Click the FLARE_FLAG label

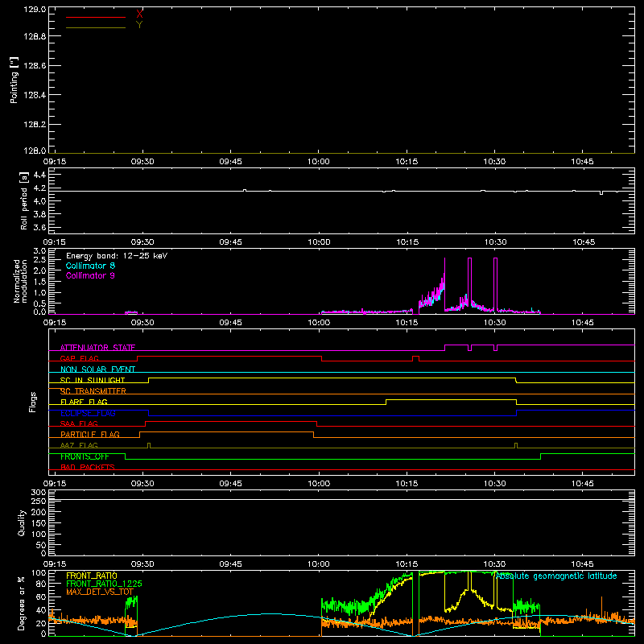[x=84, y=402]
